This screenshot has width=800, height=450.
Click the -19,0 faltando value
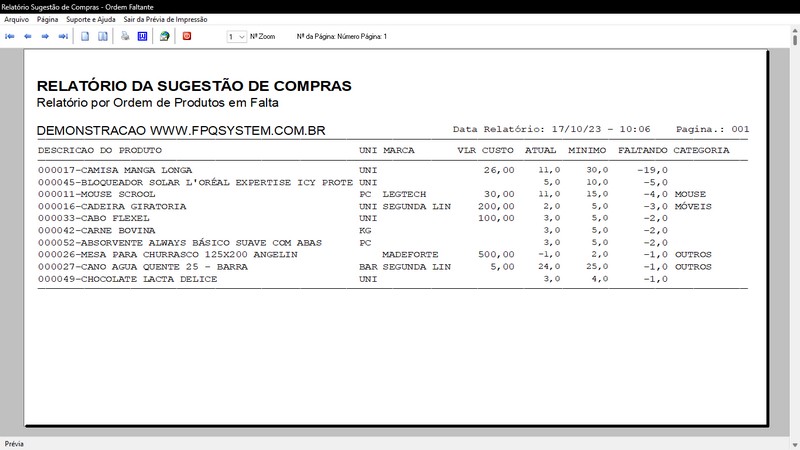[x=652, y=170]
